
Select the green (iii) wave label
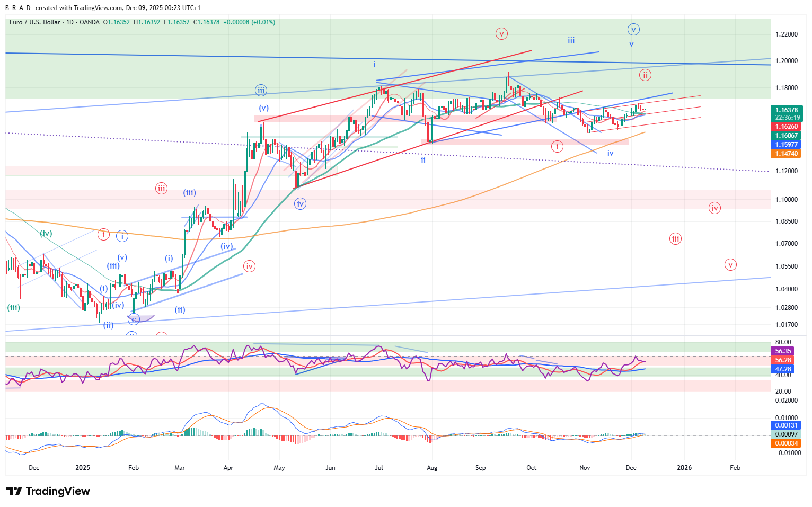point(13,307)
